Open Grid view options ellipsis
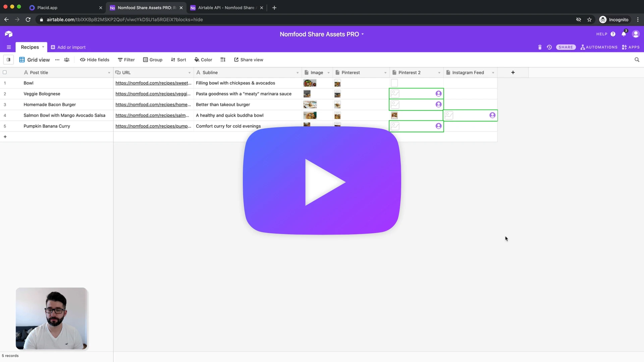Viewport: 644px width, 362px height. coord(57,60)
